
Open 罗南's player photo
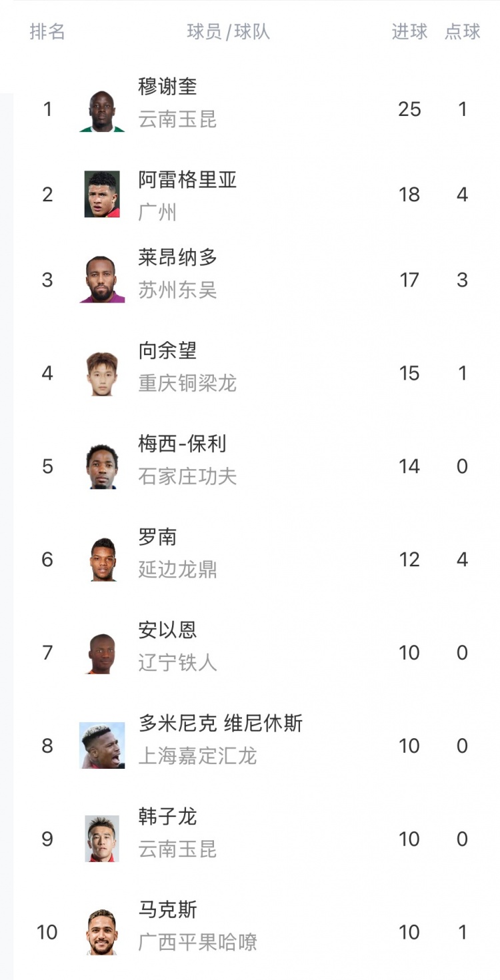(x=102, y=560)
